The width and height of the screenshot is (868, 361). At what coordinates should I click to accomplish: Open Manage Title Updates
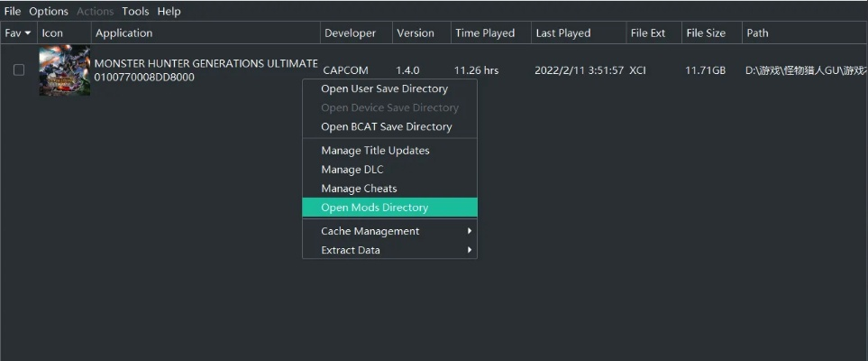(375, 151)
